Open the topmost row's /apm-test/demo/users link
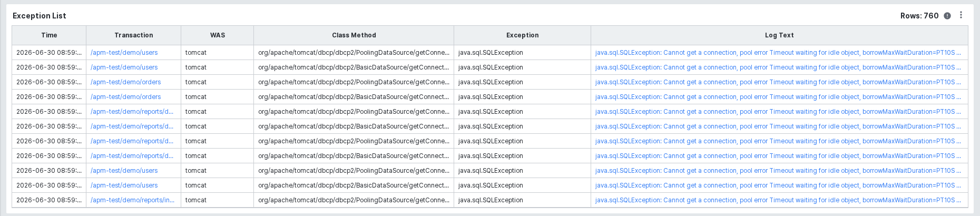 pos(124,53)
